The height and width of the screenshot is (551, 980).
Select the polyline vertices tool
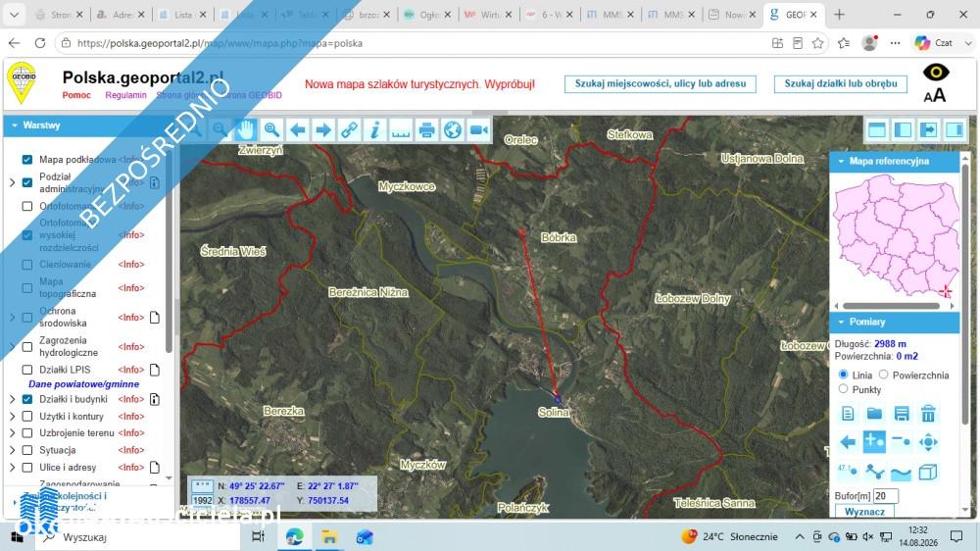pyautogui.click(x=874, y=471)
